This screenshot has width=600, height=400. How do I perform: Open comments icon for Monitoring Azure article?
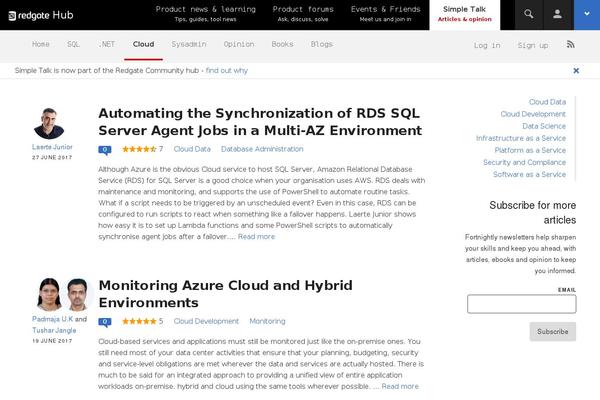(105, 322)
